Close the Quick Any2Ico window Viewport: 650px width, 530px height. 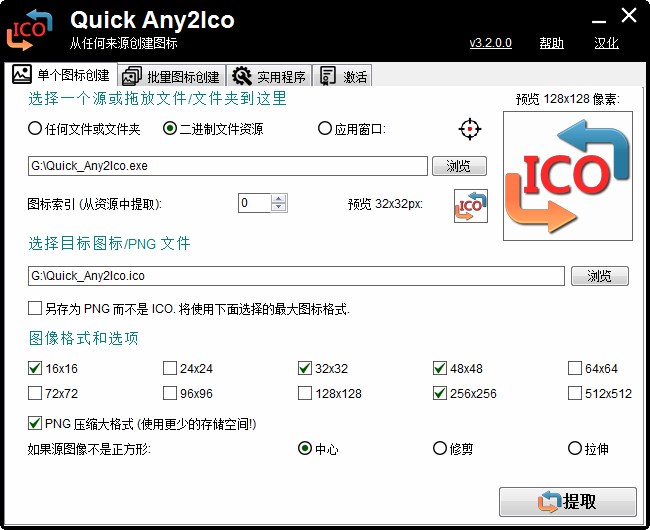pyautogui.click(x=628, y=16)
